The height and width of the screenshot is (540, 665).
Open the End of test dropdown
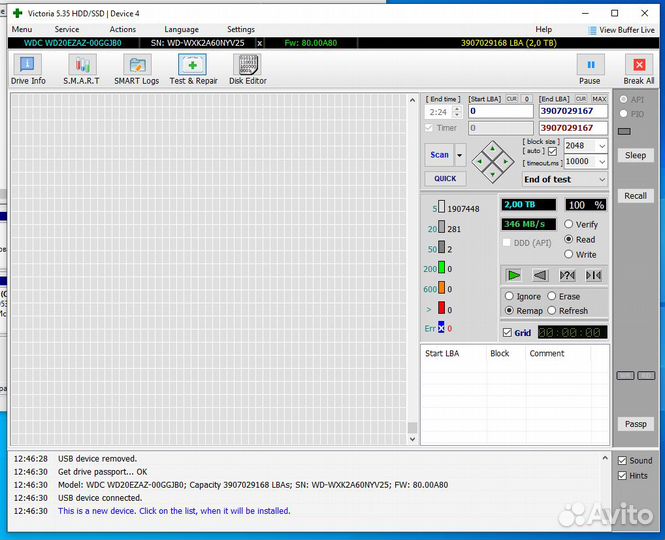pos(600,180)
